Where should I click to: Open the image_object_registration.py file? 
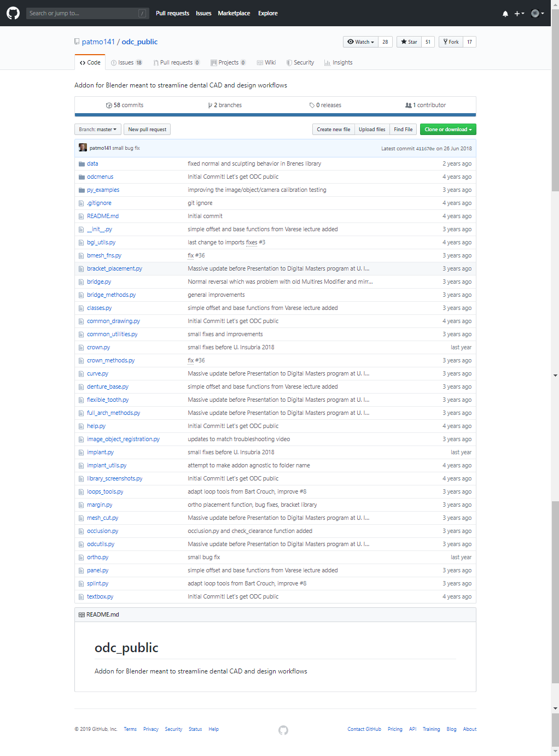(123, 439)
